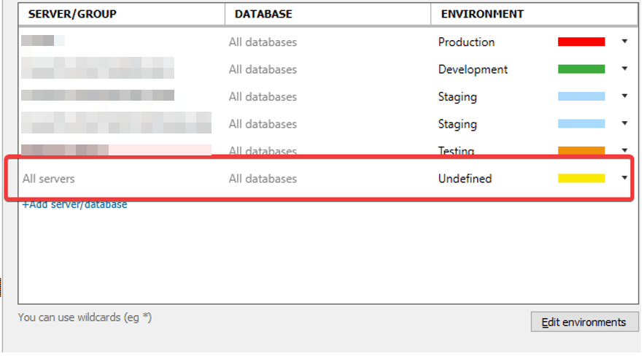644x356 pixels.
Task: Open the Undefined environment dropdown arrow
Action: point(624,178)
